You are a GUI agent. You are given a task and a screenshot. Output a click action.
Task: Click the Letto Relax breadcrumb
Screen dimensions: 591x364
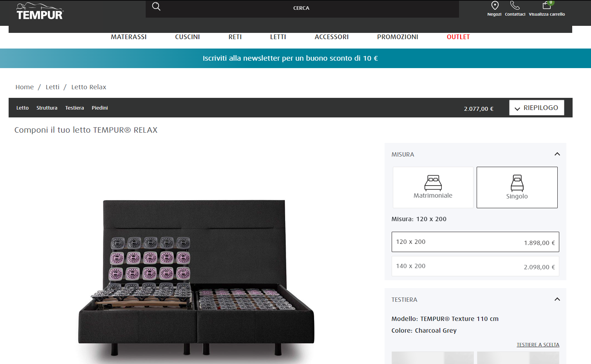click(89, 87)
